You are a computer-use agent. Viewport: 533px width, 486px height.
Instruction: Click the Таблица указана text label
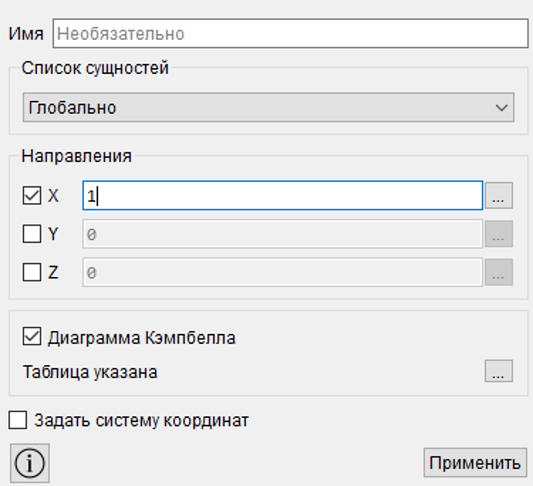90,372
